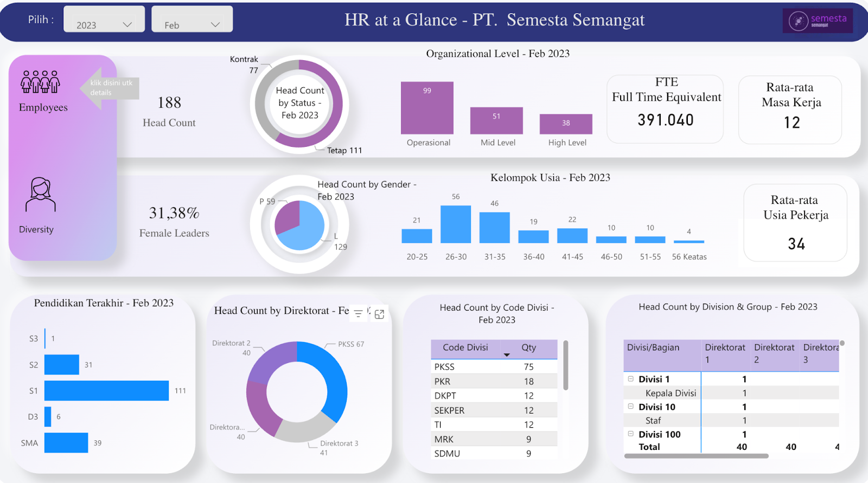Click the Total row label in matrix

[x=649, y=447]
